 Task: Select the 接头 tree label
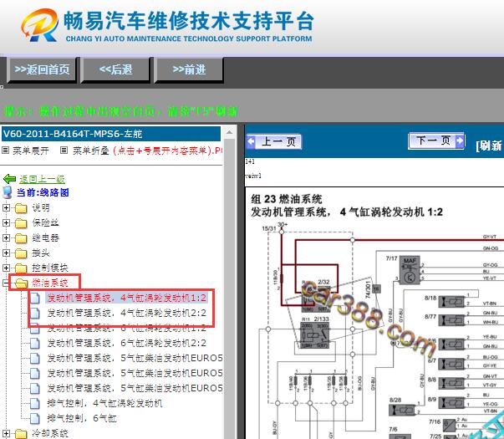(41, 253)
